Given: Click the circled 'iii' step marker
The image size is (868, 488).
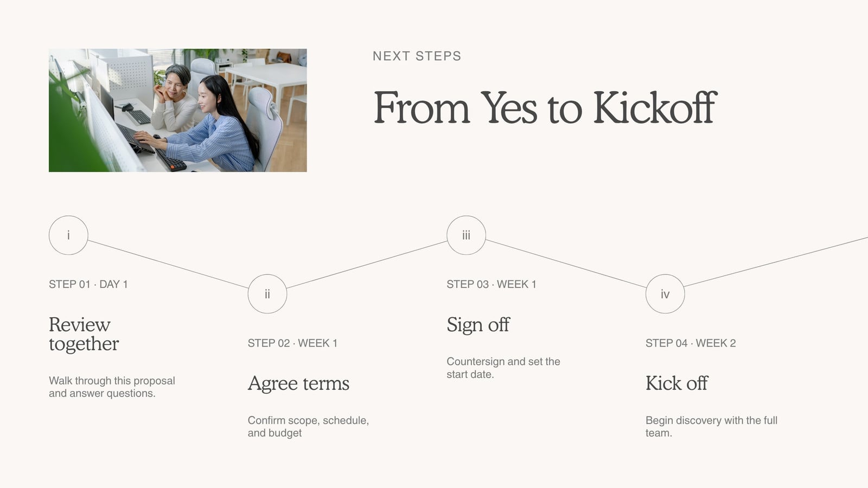Looking at the screenshot, I should (x=466, y=235).
